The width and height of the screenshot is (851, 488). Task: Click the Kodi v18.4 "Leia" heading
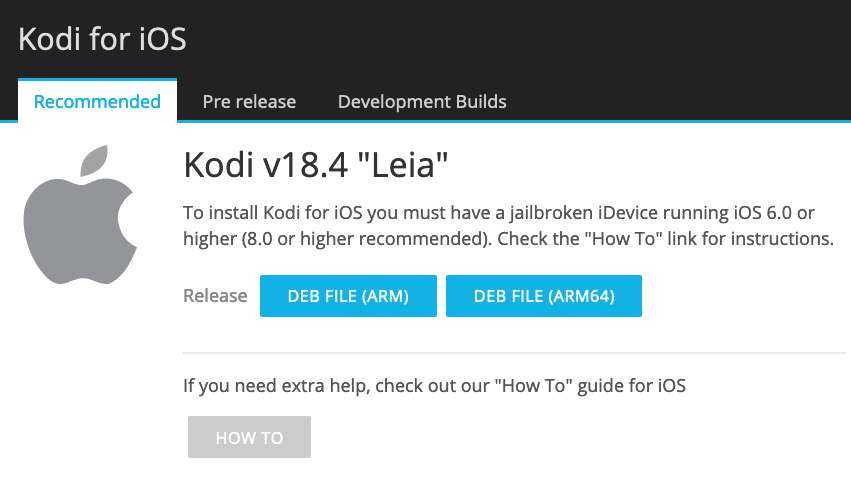tap(316, 165)
